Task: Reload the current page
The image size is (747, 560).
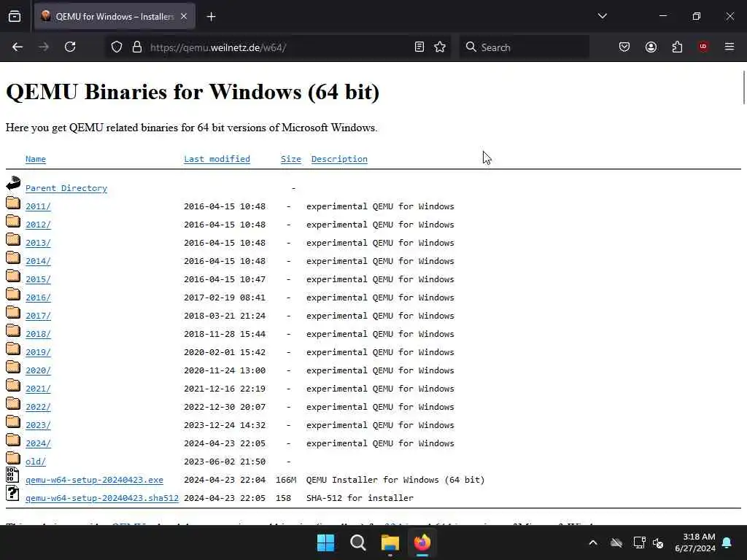Action: click(70, 47)
